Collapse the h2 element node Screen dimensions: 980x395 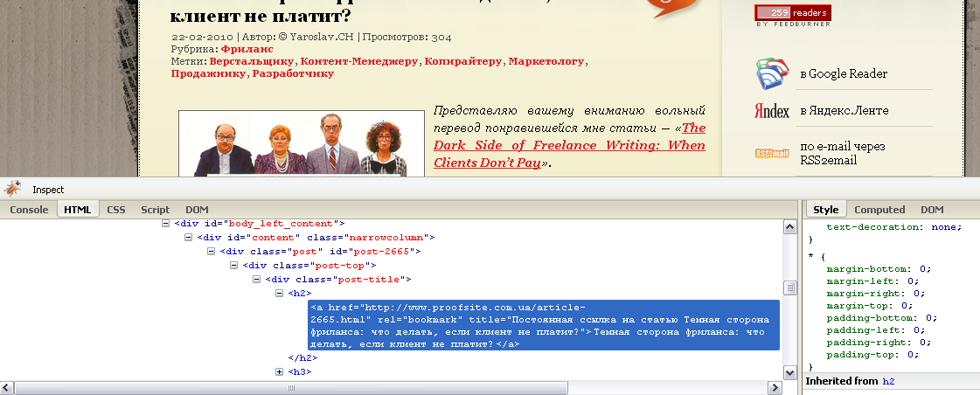280,294
